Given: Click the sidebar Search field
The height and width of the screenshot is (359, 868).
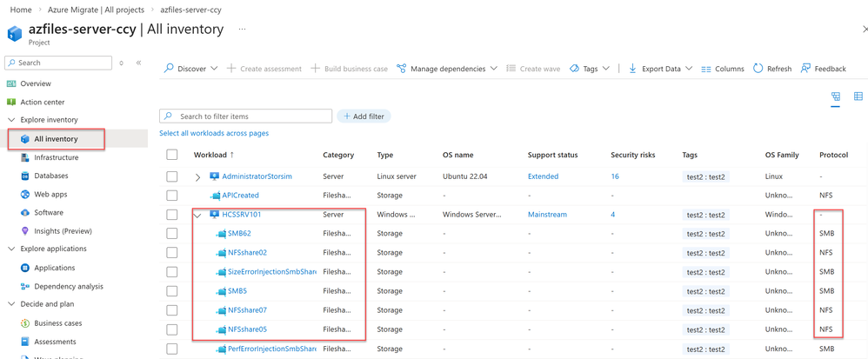Looking at the screenshot, I should (x=58, y=63).
